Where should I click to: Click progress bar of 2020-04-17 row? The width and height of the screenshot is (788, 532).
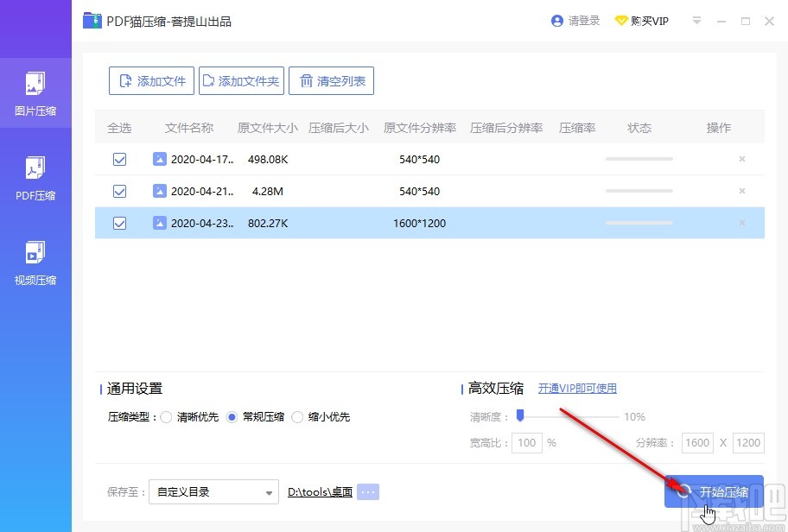point(639,159)
